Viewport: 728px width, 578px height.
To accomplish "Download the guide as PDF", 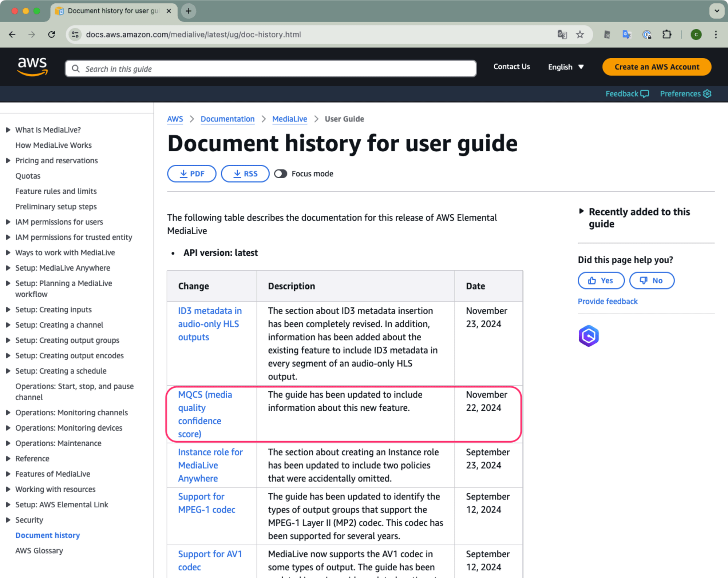I will click(x=192, y=174).
